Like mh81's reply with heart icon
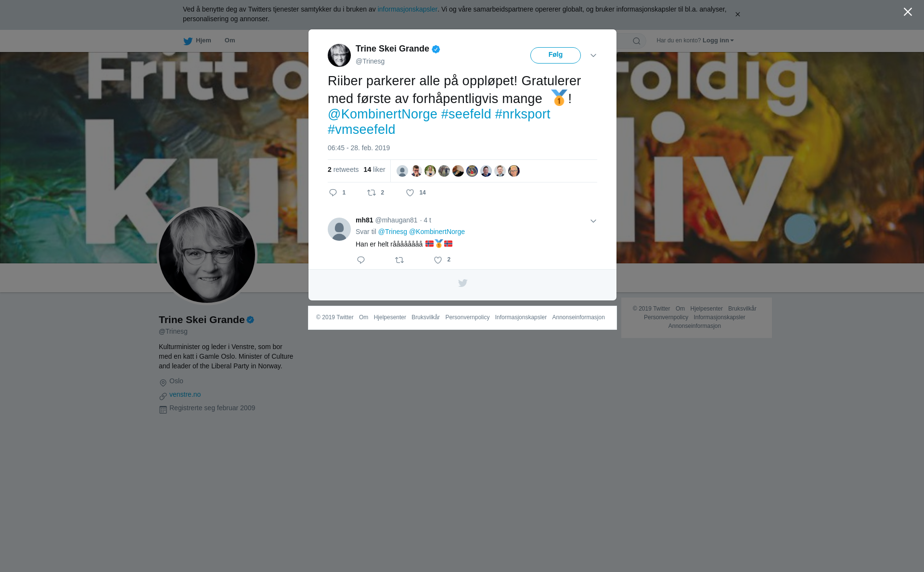The width and height of the screenshot is (924, 572). 438,260
